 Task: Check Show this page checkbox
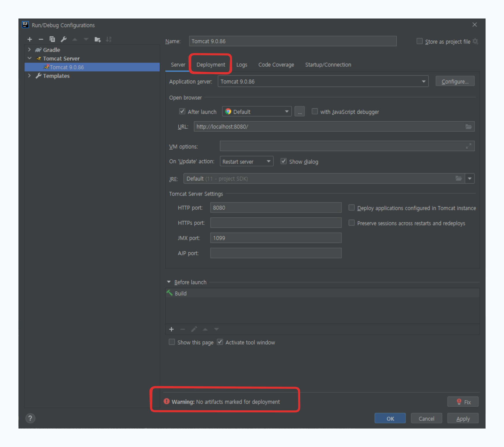click(172, 342)
